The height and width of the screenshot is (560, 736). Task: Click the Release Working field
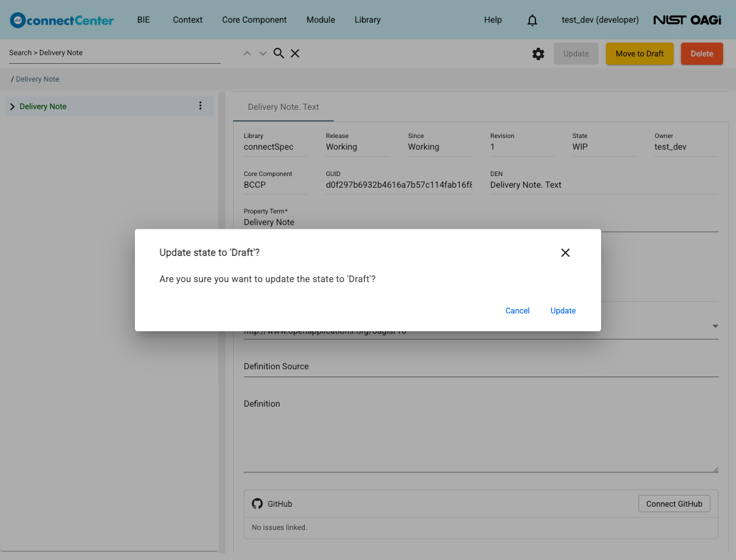coord(358,147)
